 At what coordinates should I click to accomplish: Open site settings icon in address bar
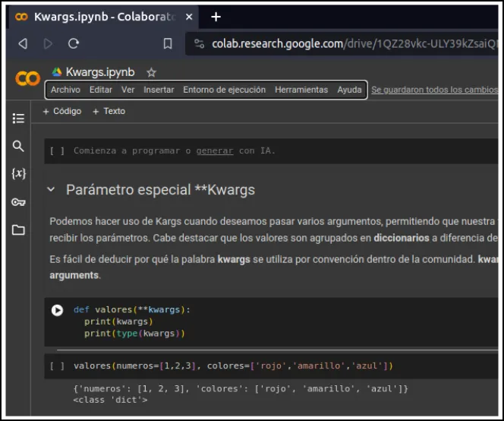coord(200,43)
